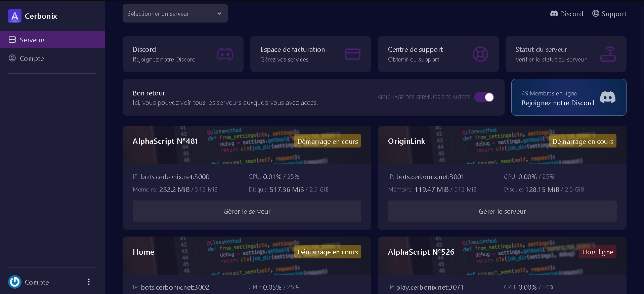This screenshot has height=294, width=644.
Task: Click the router icon in Statut du serveur card
Action: (x=608, y=54)
